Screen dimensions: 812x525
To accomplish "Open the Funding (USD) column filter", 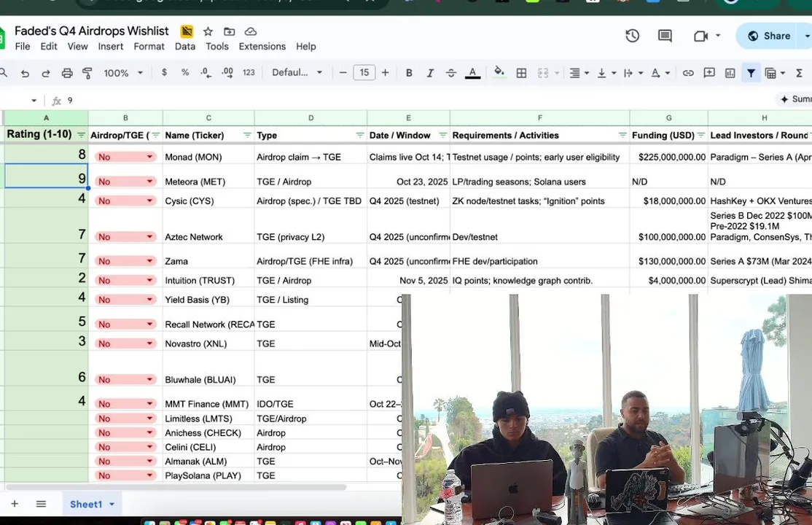I will pyautogui.click(x=701, y=136).
